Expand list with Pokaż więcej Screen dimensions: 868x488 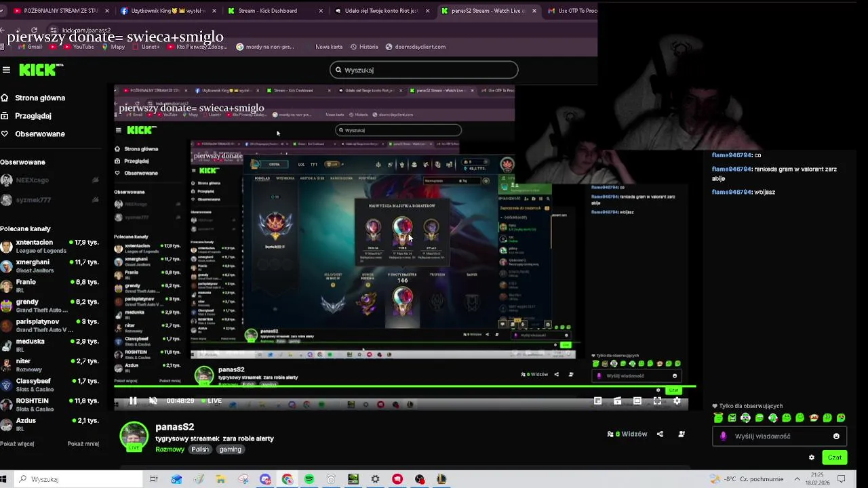click(17, 444)
